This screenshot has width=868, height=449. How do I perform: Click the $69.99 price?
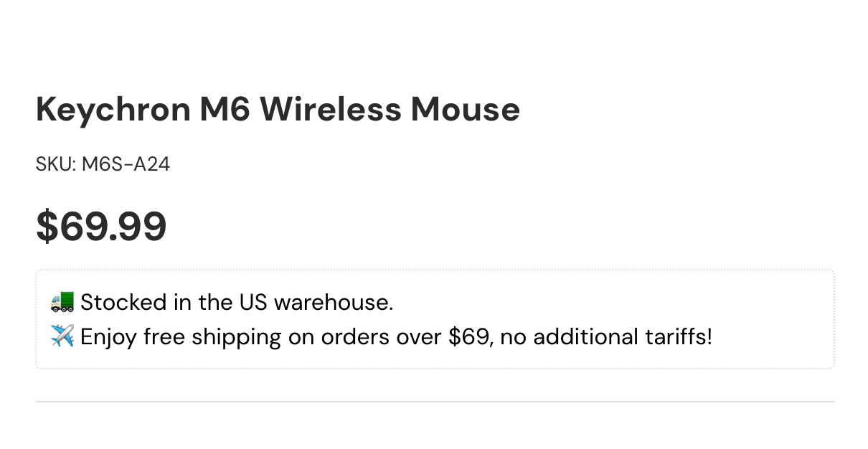tap(101, 226)
